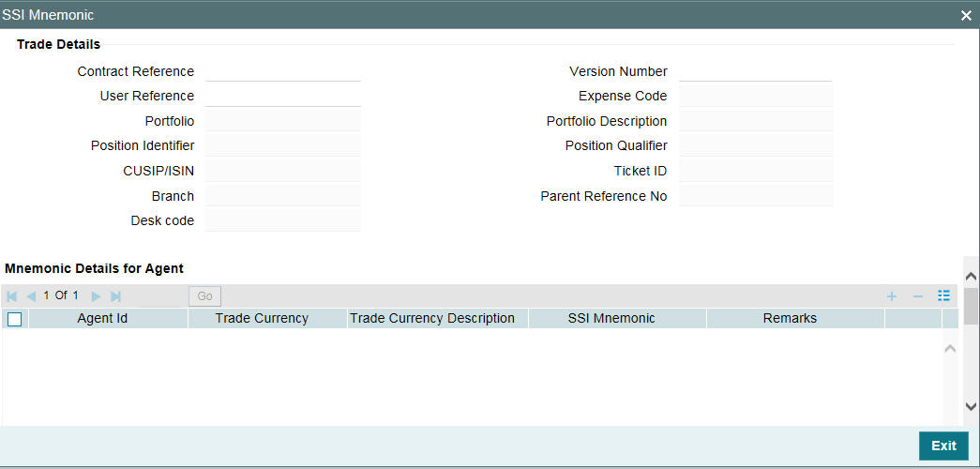Image resolution: width=980 pixels, height=469 pixels.
Task: Click the Trade Details section heading
Action: [58, 44]
